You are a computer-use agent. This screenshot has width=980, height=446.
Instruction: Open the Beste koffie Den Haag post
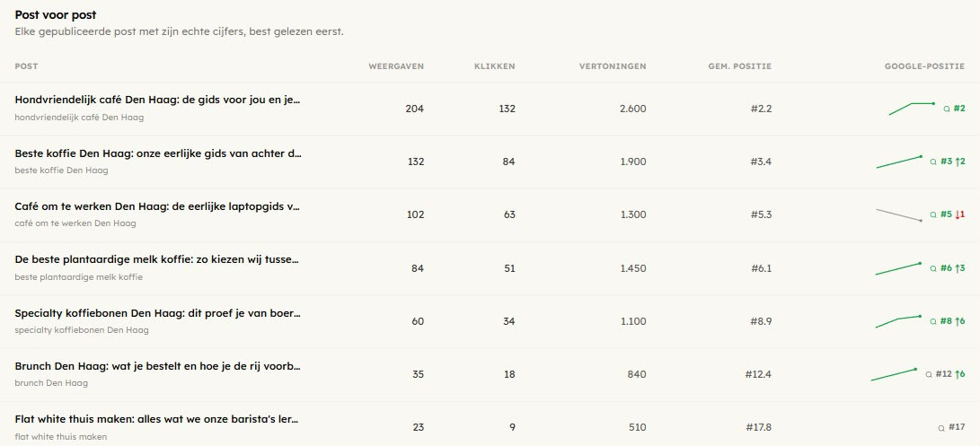coord(158,153)
